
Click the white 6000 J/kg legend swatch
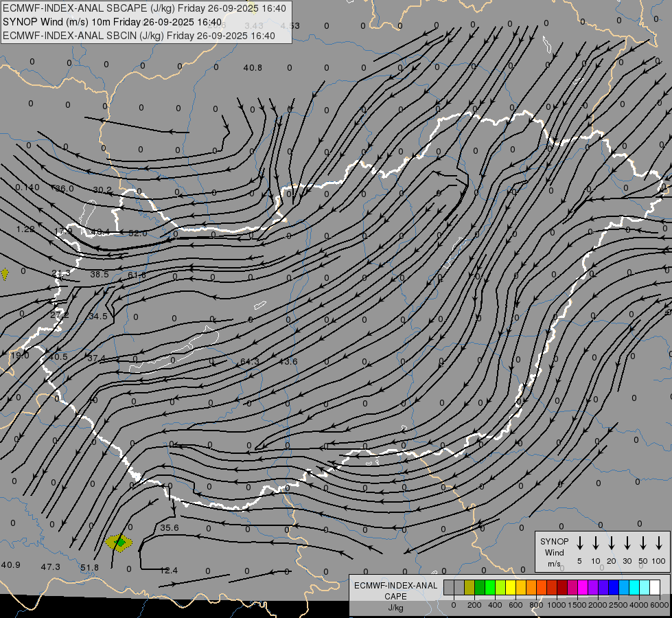(x=655, y=587)
